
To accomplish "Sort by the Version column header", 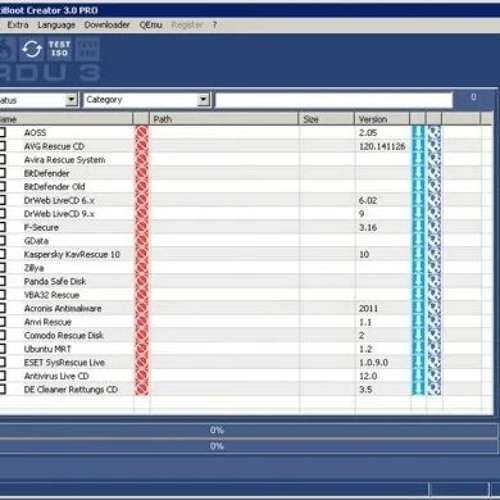I will (382, 119).
